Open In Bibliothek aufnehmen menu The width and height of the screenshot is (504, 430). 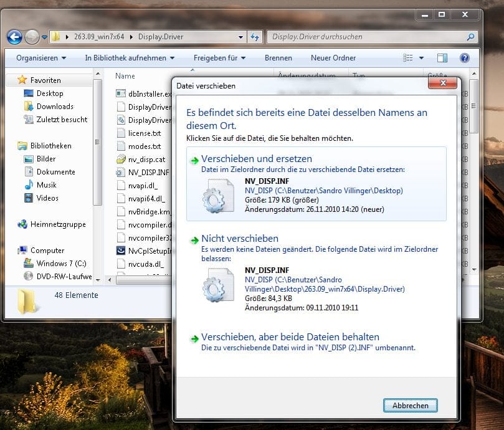130,58
